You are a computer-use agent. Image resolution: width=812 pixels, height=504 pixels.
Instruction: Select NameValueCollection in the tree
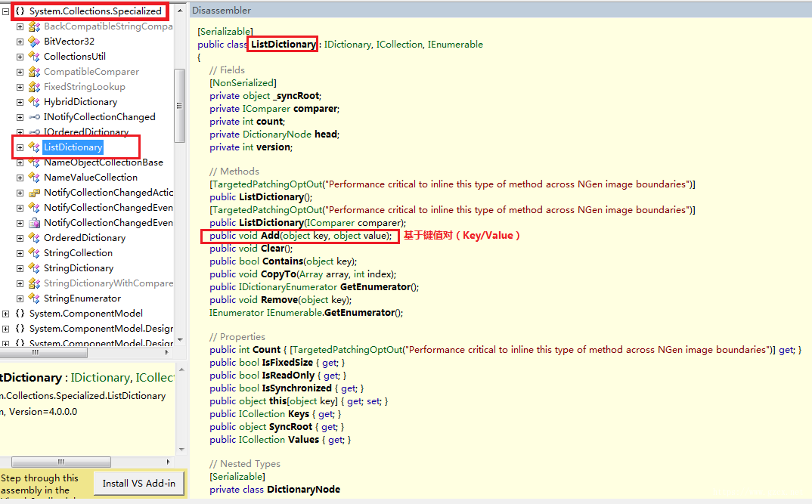coord(91,178)
